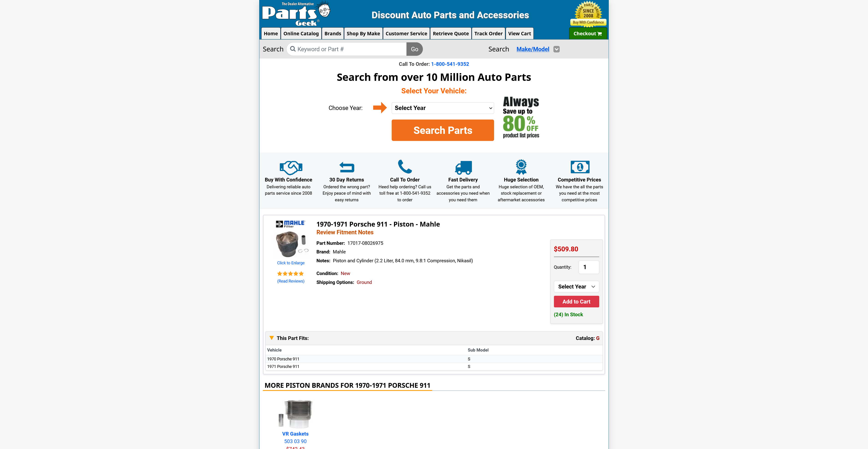
Task: Click the 30 Day Returns arrow icon
Action: 346,167
